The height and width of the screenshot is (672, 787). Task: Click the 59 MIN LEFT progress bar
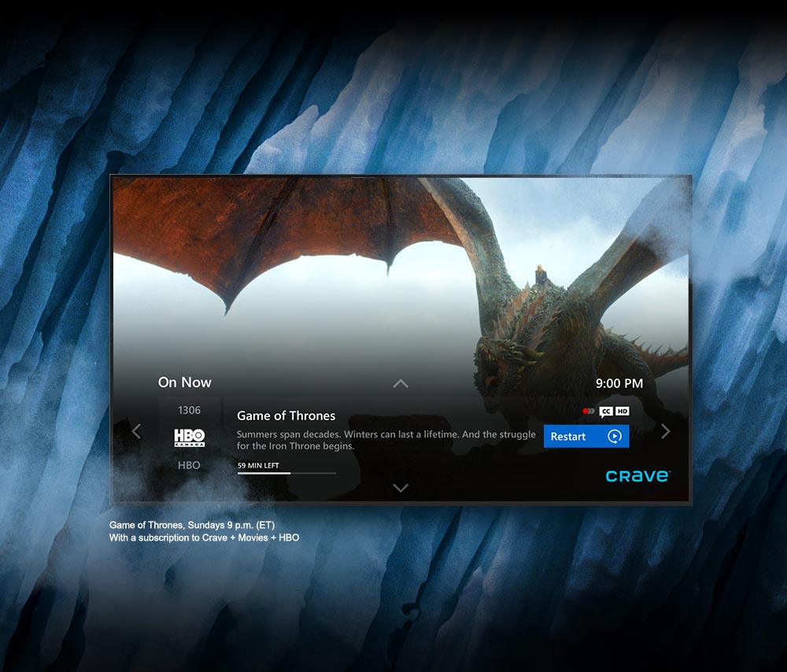(x=286, y=473)
